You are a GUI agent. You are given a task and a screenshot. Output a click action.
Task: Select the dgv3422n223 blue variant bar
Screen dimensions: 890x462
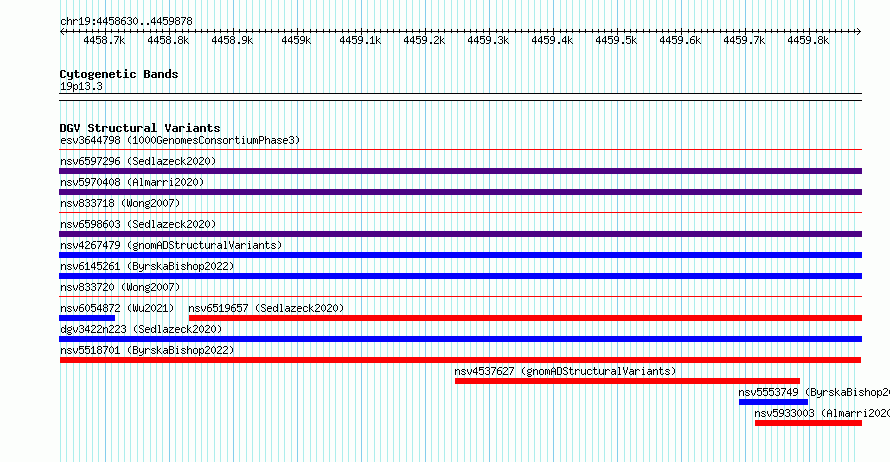460,339
